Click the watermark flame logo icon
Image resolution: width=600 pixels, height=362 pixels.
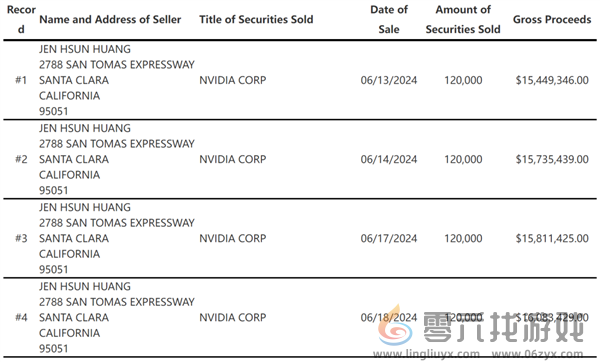coord(396,326)
